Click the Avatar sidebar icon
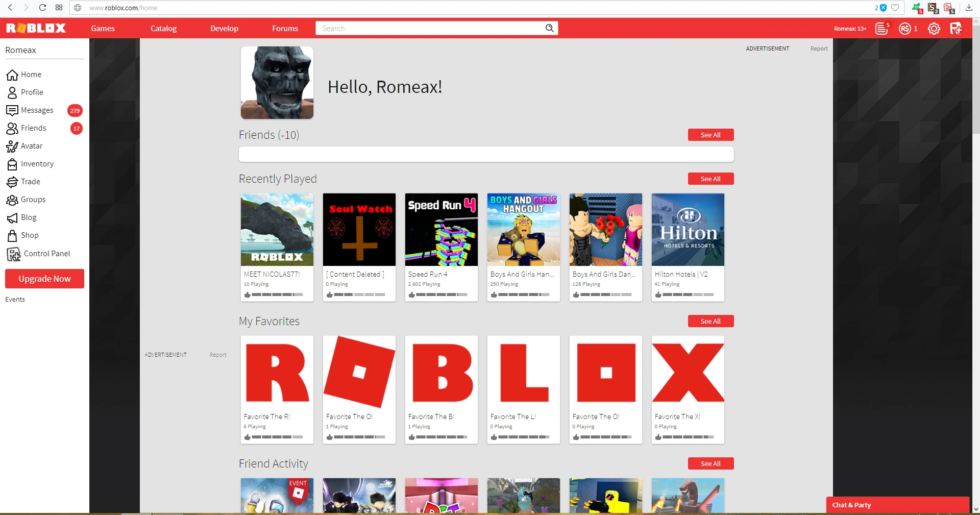Image resolution: width=980 pixels, height=515 pixels. pyautogui.click(x=12, y=146)
